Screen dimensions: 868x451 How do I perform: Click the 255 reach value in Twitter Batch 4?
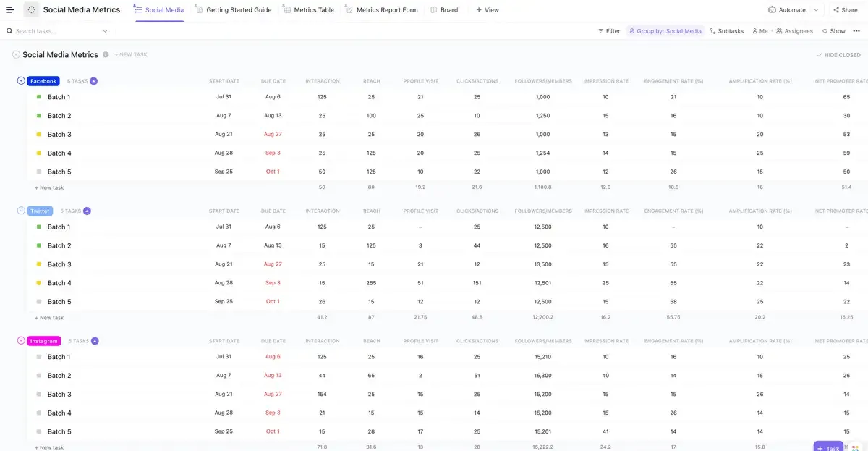371,283
